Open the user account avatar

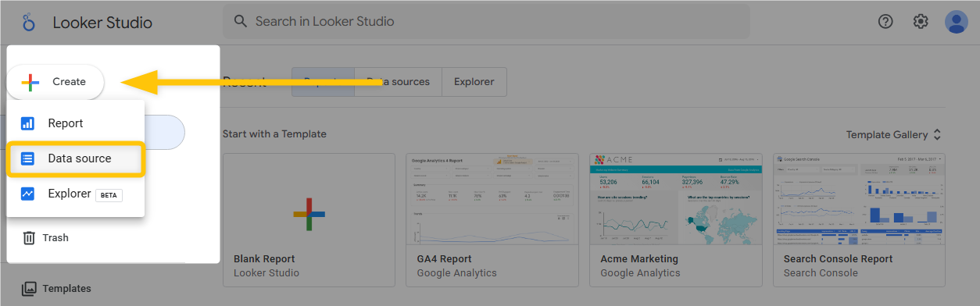tap(957, 22)
